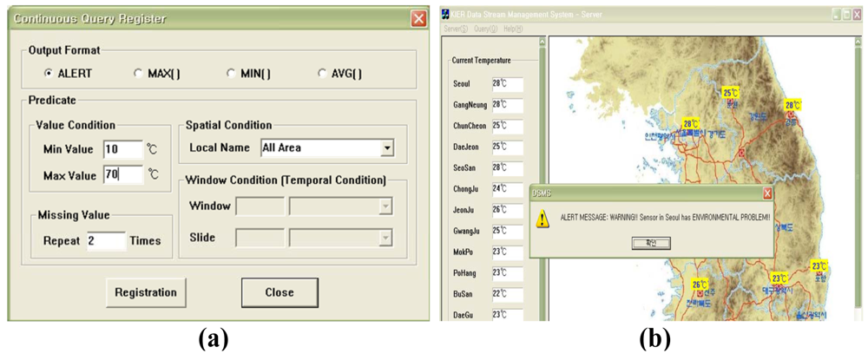Screen dimensions: 868x360
Task: Click the confirm button in the alert message
Action: tap(657, 243)
